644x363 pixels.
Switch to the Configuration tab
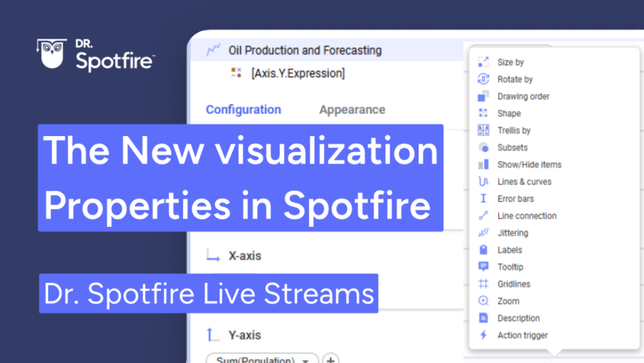click(243, 110)
